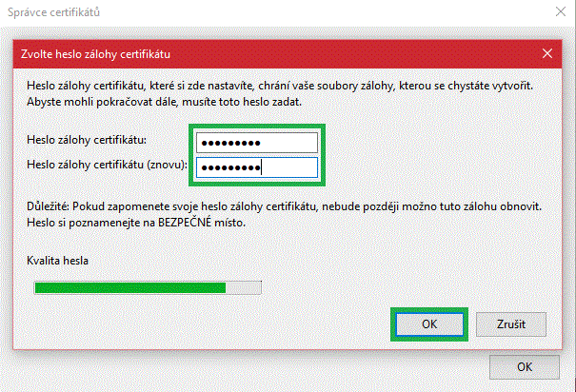Click the start of the first password dots
Screen dimensions: 576x392
[x=202, y=143]
